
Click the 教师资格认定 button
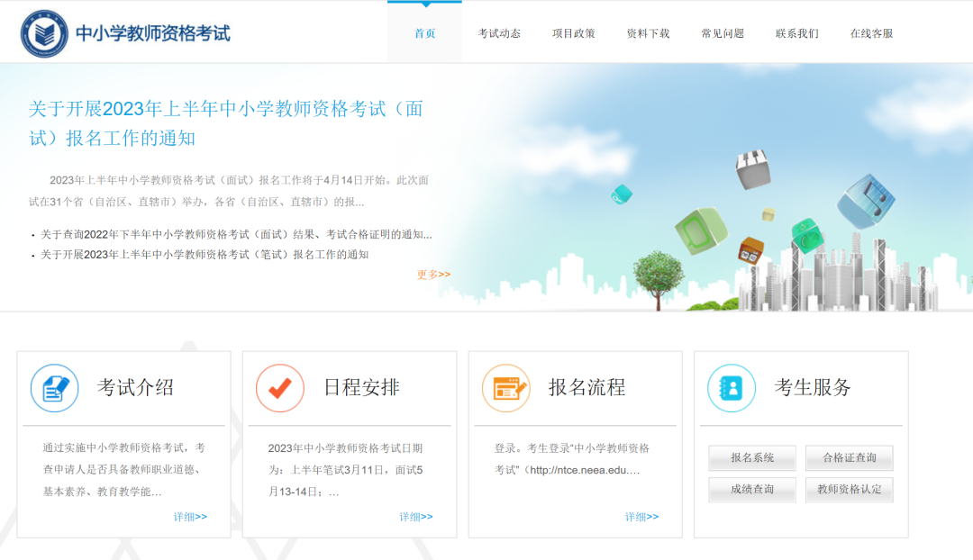click(x=849, y=490)
